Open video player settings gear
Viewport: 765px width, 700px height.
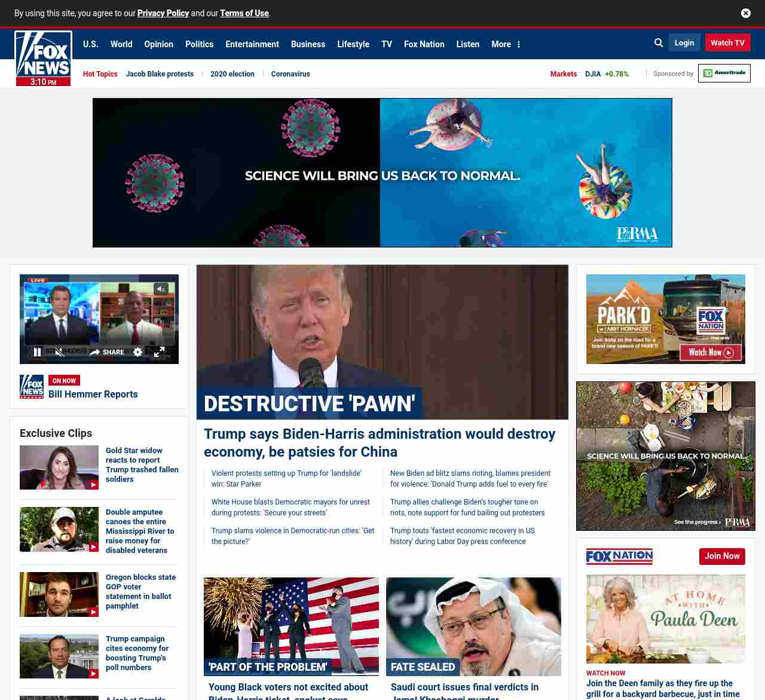138,352
